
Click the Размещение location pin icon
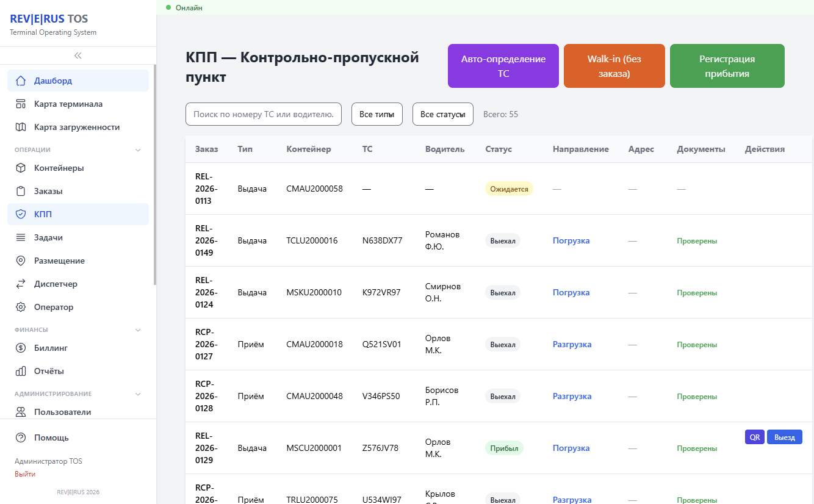click(x=21, y=261)
